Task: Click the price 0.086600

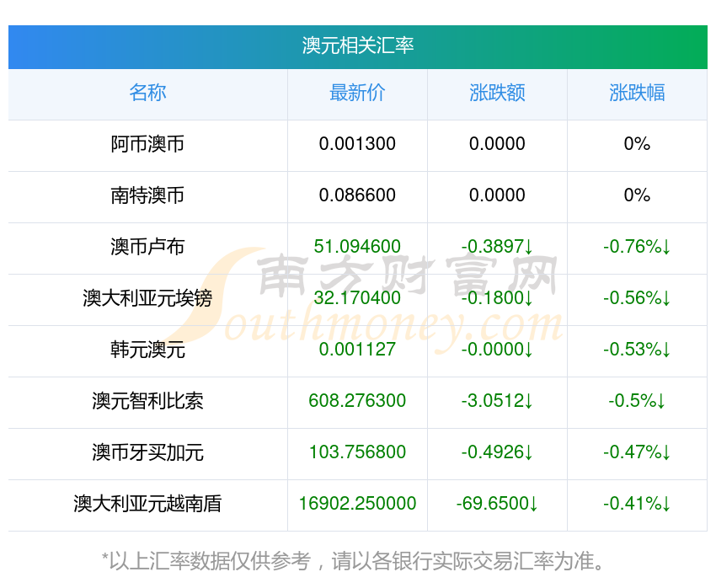Action: [x=357, y=195]
